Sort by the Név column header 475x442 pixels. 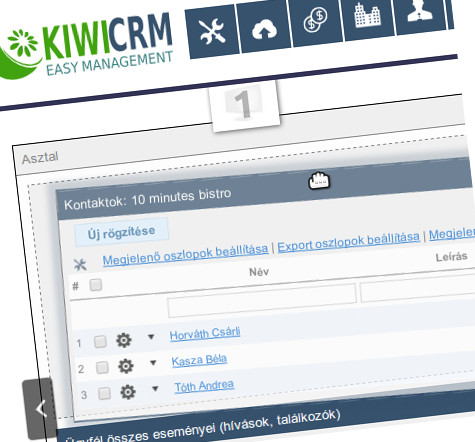point(259,272)
